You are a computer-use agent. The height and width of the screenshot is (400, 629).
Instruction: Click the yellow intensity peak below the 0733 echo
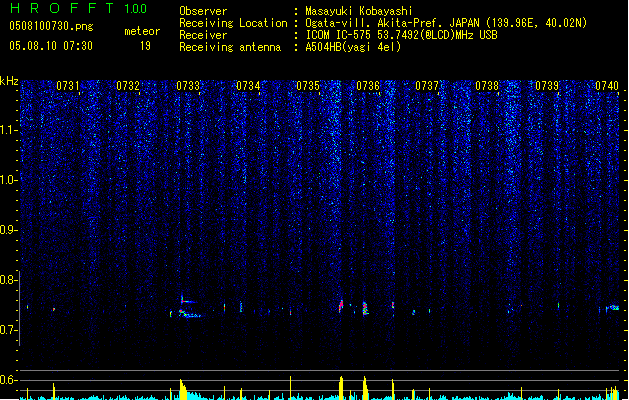(183, 388)
